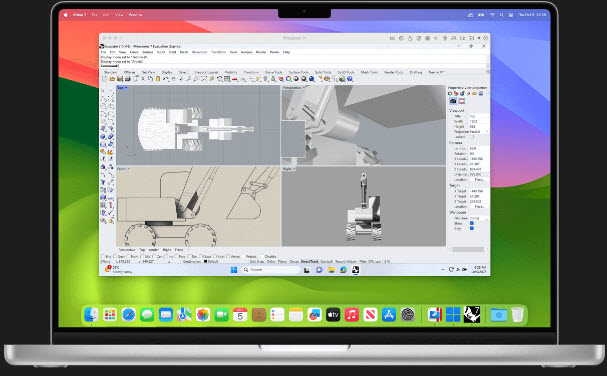607x376 pixels.
Task: Click the Zoom Extents icon
Action: click(x=204, y=79)
